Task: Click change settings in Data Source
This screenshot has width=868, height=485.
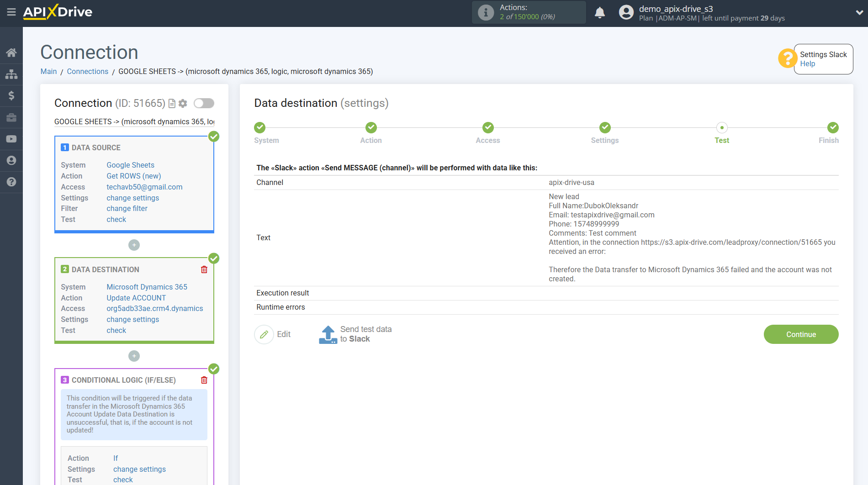Action: [133, 198]
